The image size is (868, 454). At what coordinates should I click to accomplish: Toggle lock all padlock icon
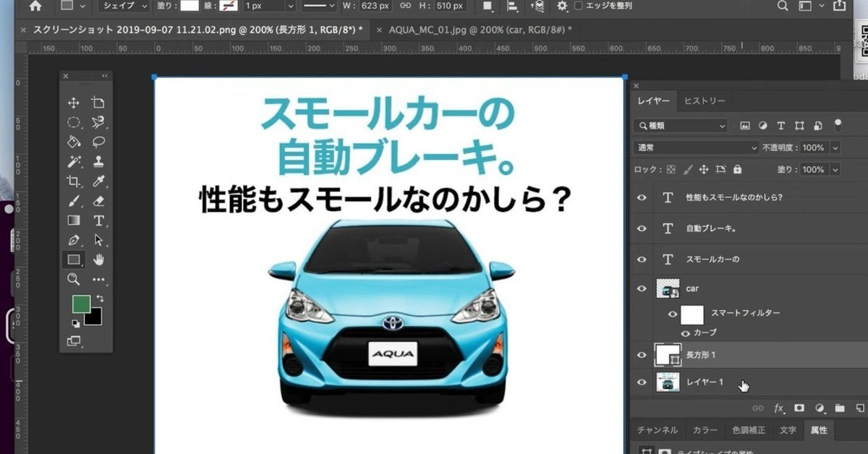[737, 169]
